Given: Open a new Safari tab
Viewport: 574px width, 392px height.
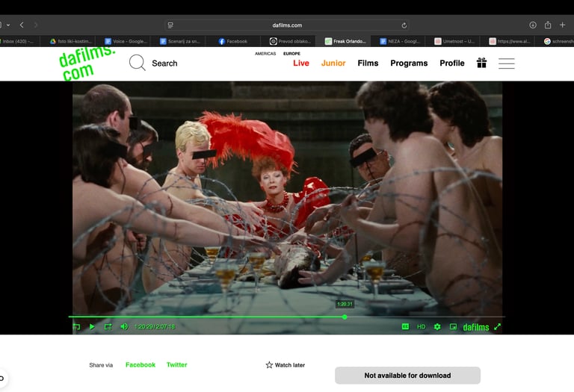Looking at the screenshot, I should pos(563,25).
